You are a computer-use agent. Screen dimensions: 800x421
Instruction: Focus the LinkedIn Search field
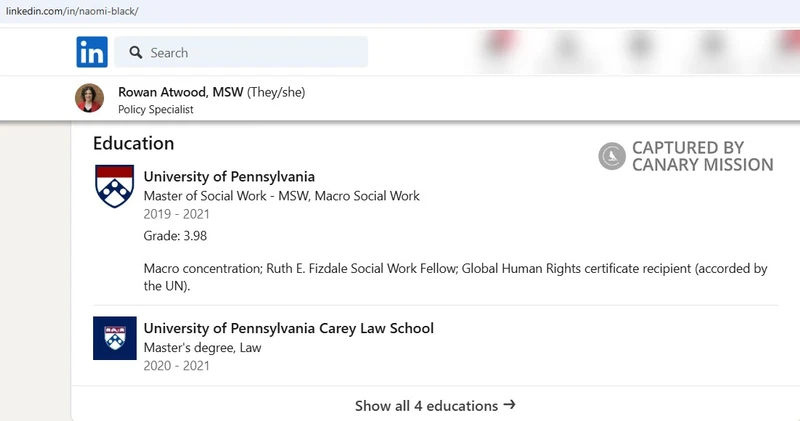(250, 52)
